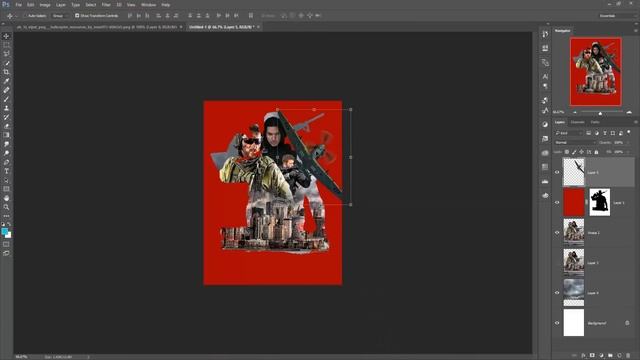Select the Rectangular Marquee tool

(6, 45)
